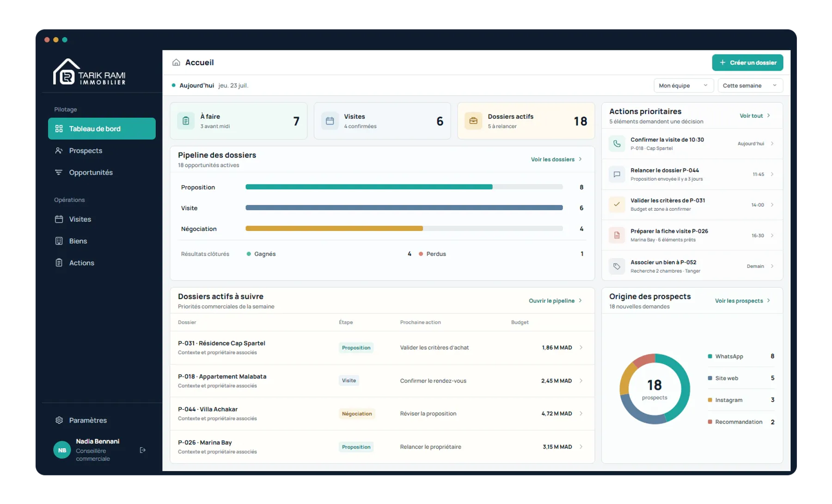832x504 pixels.
Task: Click 'Relancer le propriétaire' next action text
Action: coord(430,447)
